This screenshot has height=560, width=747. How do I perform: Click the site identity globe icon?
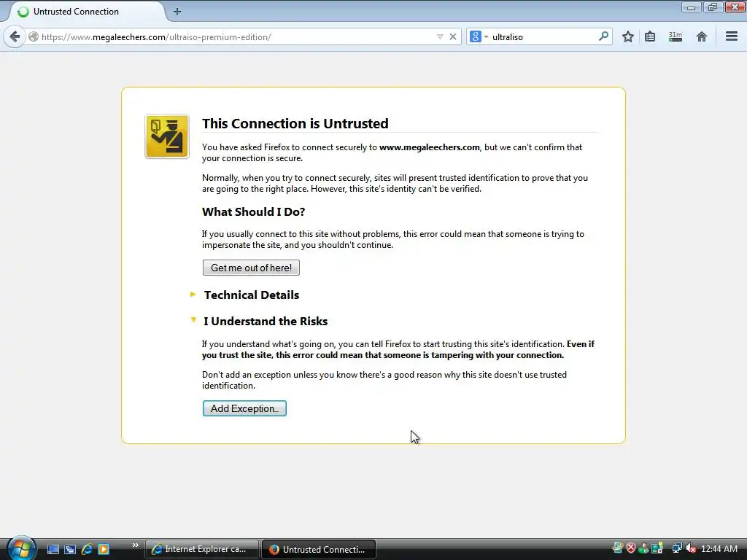tap(34, 36)
